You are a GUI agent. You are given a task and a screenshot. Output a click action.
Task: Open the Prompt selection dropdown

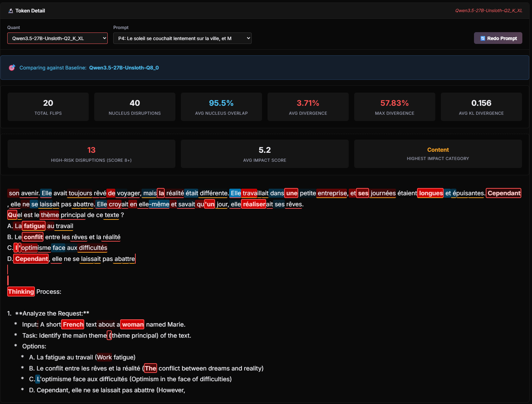pyautogui.click(x=182, y=38)
